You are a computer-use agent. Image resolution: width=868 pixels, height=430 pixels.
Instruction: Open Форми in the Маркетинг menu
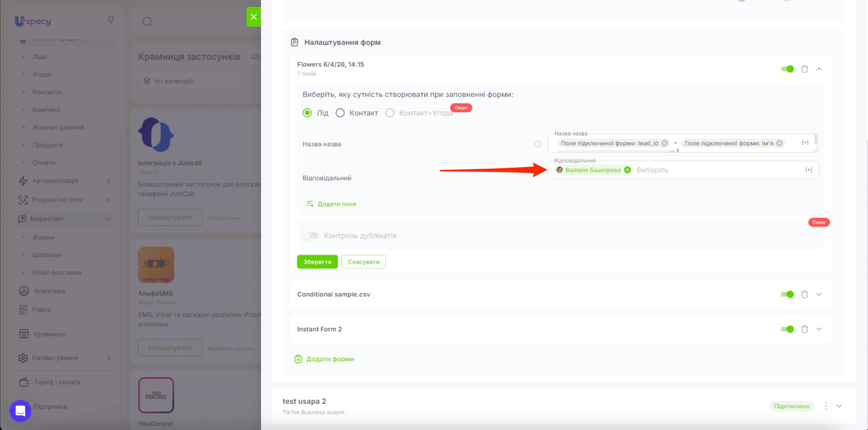coord(43,237)
